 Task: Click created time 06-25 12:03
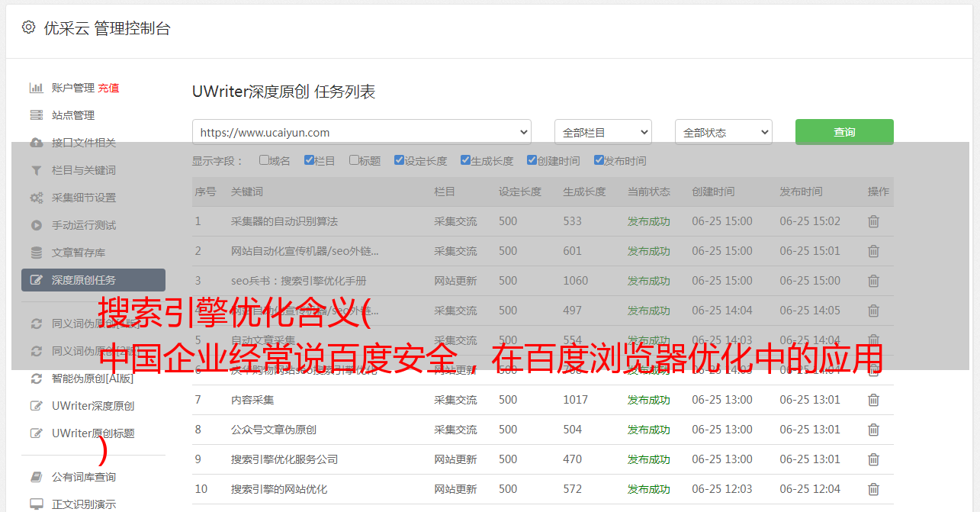[722, 489]
